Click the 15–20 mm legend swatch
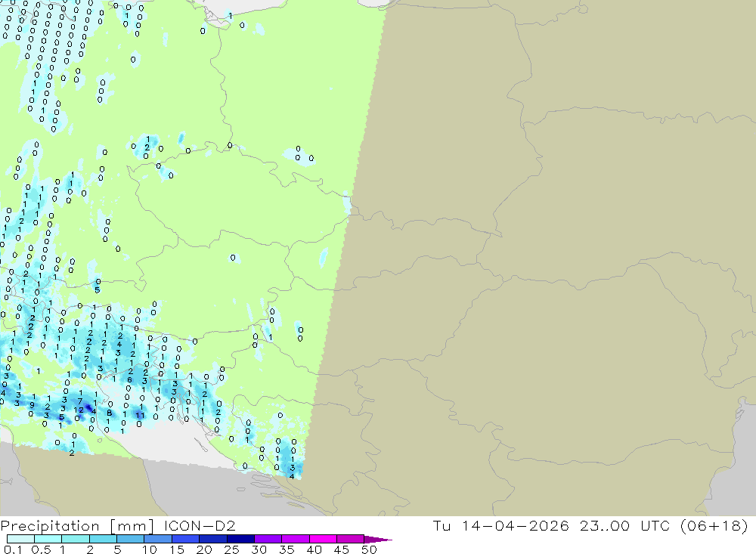Image resolution: width=756 pixels, height=554 pixels. (185, 539)
